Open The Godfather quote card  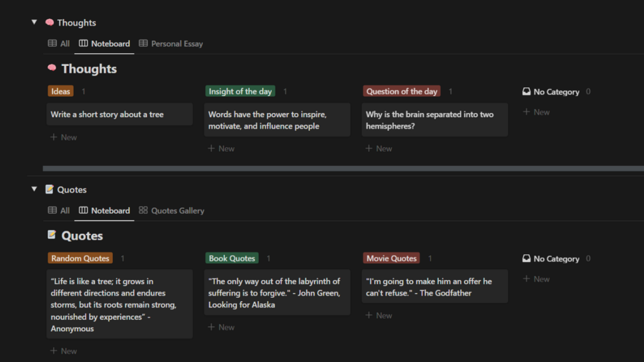point(434,287)
